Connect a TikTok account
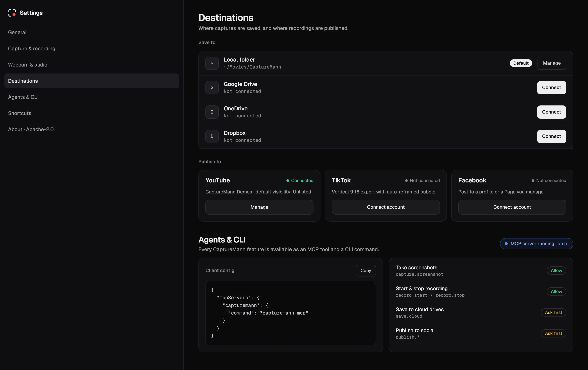Viewport: 588px width, 370px height. coord(386,207)
